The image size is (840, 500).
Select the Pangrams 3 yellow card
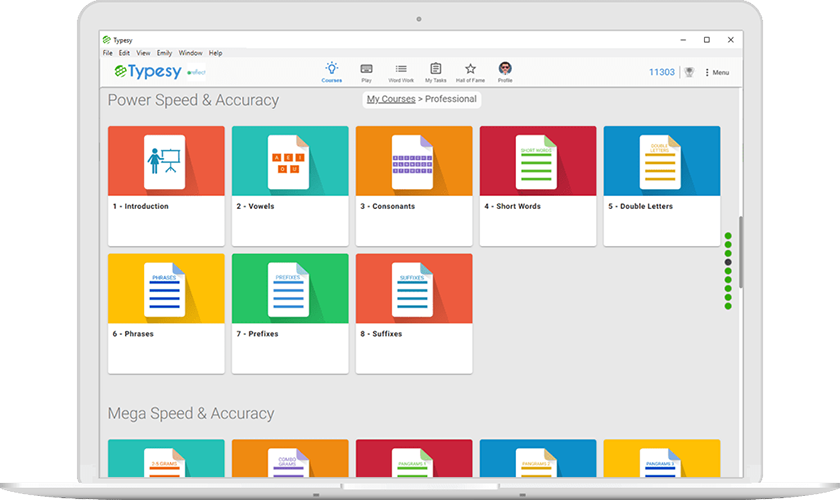tap(662, 458)
